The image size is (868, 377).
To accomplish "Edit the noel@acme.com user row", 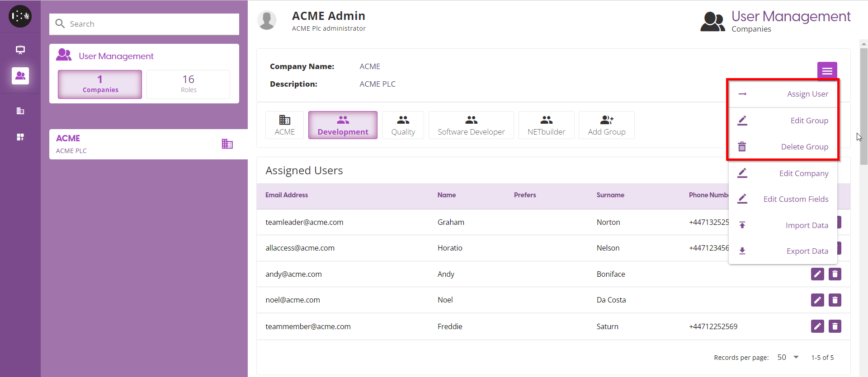I will pyautogui.click(x=817, y=300).
